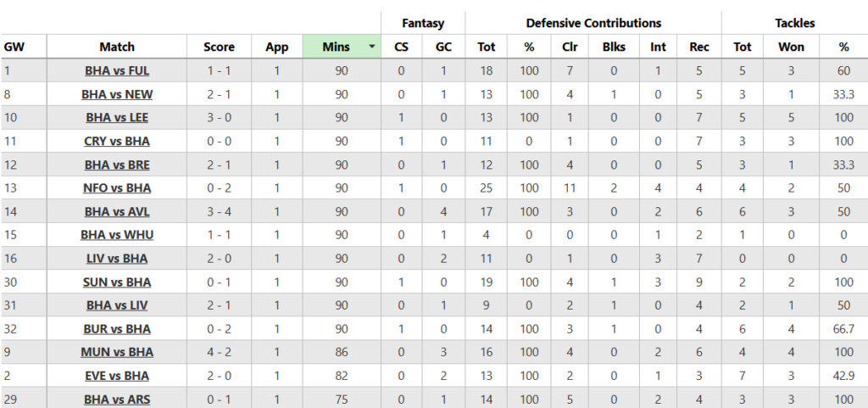Click the Blks column header
The image size is (868, 408).
pos(613,47)
